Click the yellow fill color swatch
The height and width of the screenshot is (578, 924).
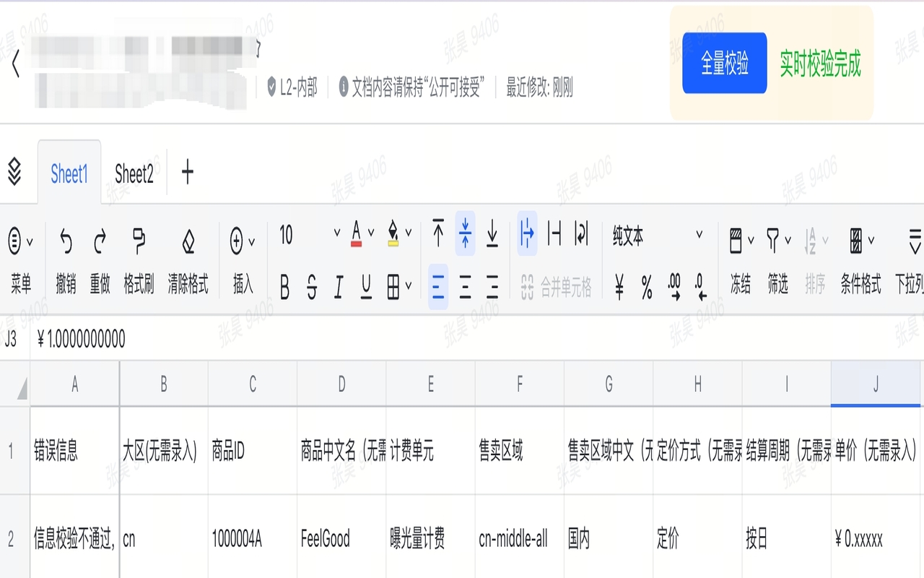(393, 234)
